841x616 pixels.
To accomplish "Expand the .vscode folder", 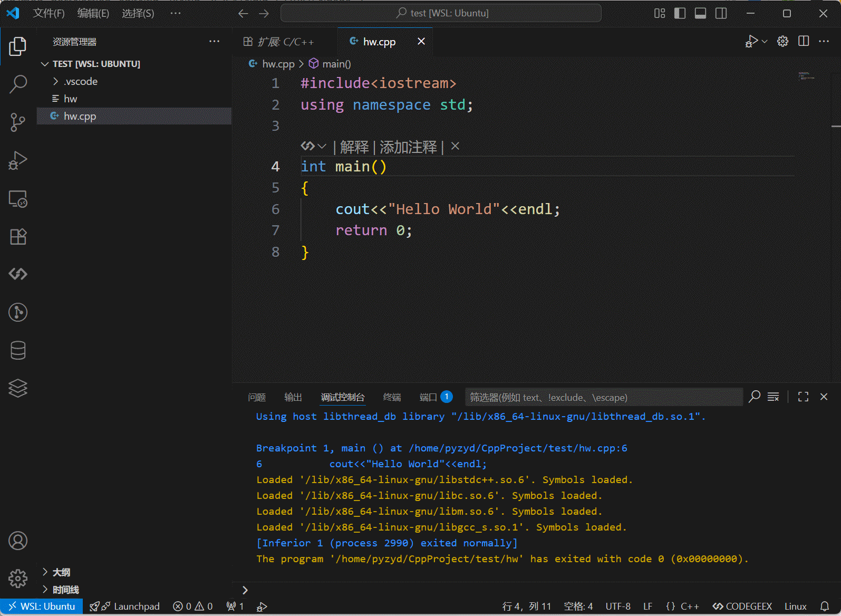I will tap(134, 81).
